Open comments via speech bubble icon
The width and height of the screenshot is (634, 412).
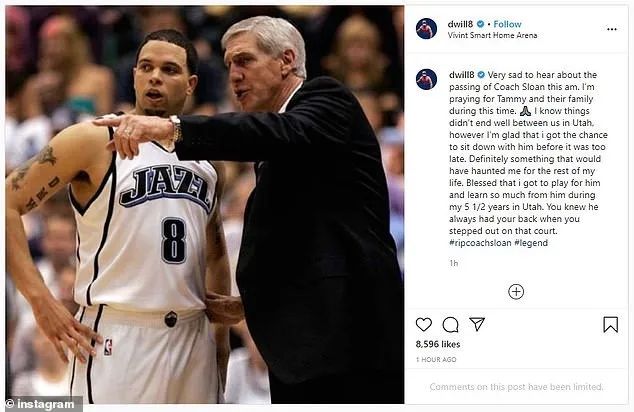point(450,324)
